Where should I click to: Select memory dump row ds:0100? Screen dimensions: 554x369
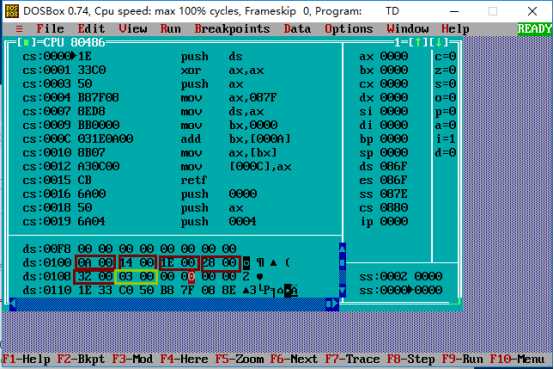pos(157,263)
